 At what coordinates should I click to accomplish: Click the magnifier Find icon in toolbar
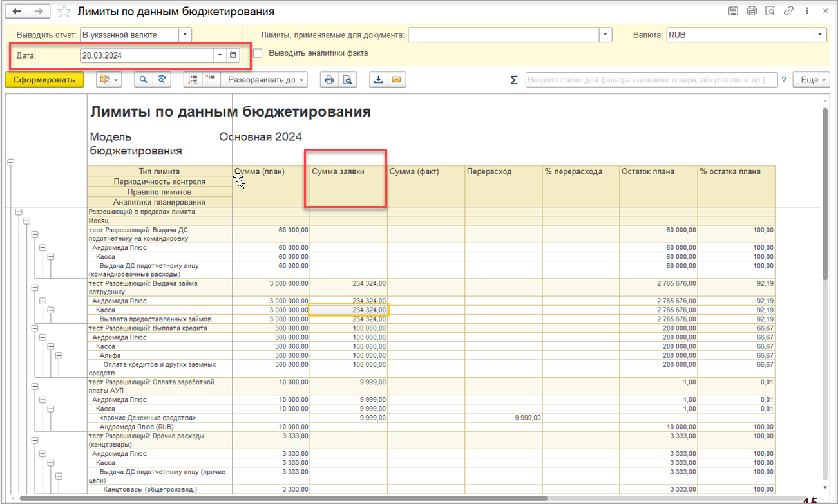pos(143,80)
